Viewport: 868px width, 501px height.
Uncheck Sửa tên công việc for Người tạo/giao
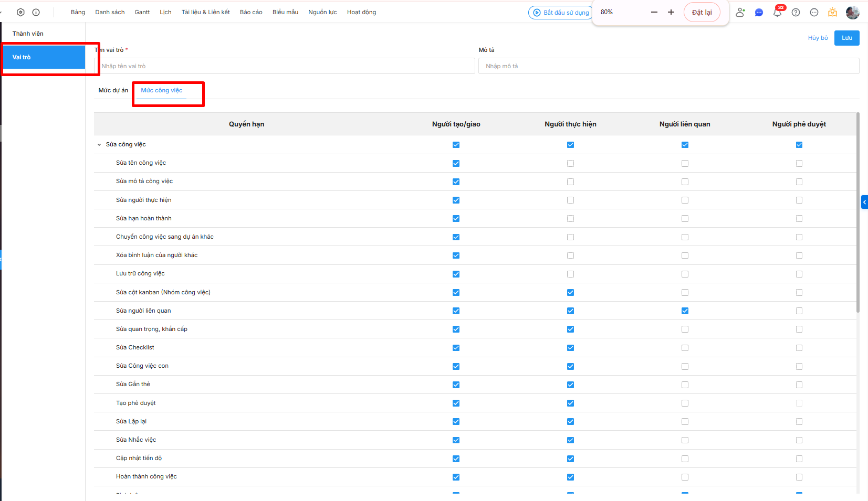pyautogui.click(x=456, y=163)
